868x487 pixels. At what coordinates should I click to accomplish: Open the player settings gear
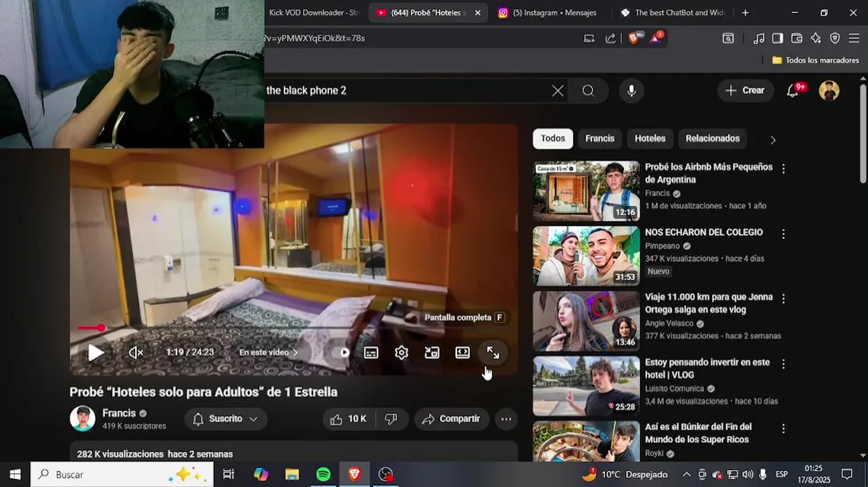(x=402, y=352)
